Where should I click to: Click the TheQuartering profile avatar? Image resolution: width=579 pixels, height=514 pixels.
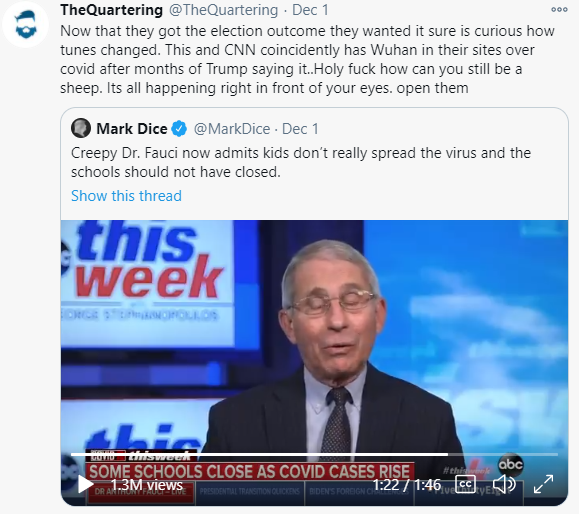pyautogui.click(x=25, y=25)
